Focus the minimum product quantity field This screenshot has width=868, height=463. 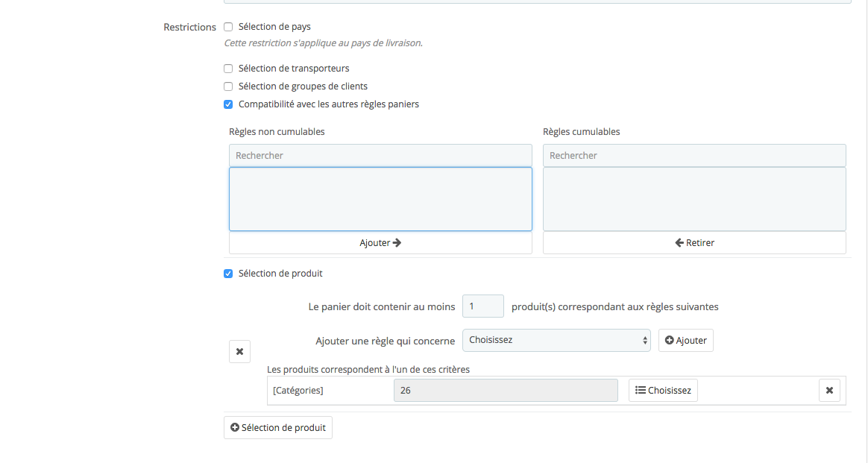482,306
